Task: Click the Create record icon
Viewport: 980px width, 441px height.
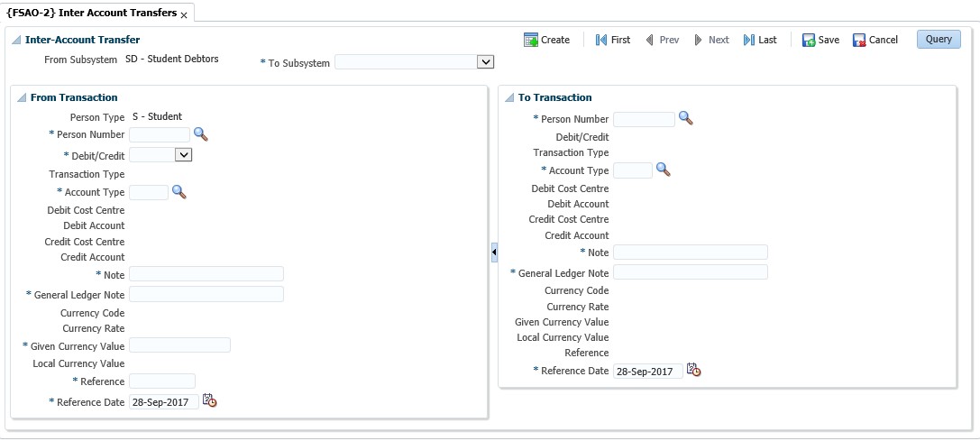Action: pyautogui.click(x=531, y=41)
